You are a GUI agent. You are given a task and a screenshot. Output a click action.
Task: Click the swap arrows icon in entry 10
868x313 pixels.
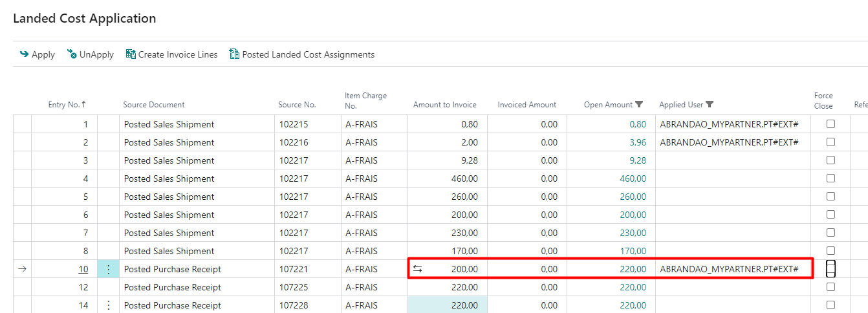pyautogui.click(x=417, y=269)
